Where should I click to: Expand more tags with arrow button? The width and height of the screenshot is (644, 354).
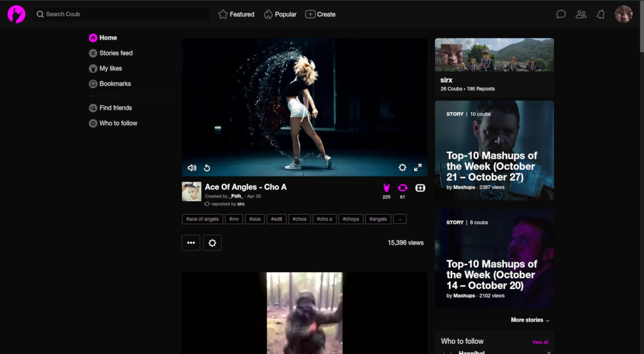400,219
